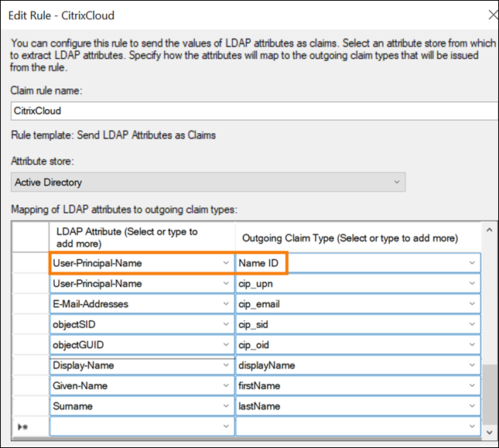Open the empty new-row outgoing claim dropdown
The width and height of the screenshot is (499, 448).
coord(472,426)
